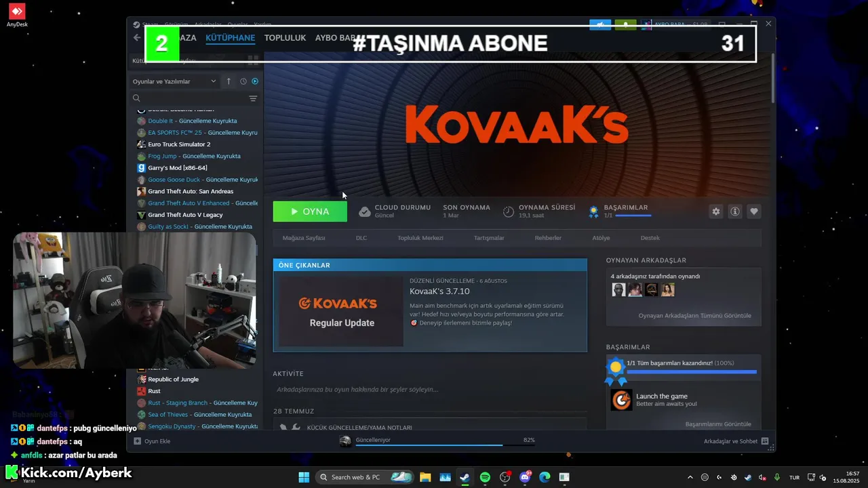The height and width of the screenshot is (488, 868).
Task: Open Discord from the taskbar
Action: (x=525, y=477)
